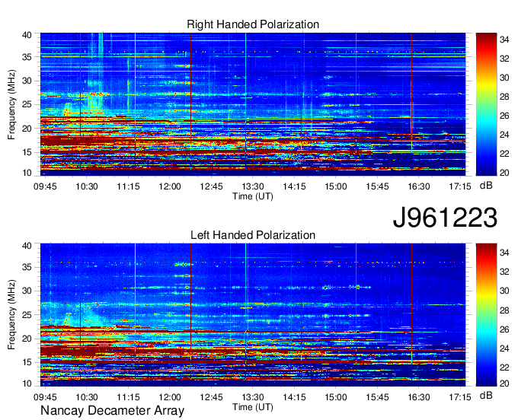Click the 'Left Handed Polarization' plot title
The width and height of the screenshot is (518, 420).
click(x=253, y=235)
